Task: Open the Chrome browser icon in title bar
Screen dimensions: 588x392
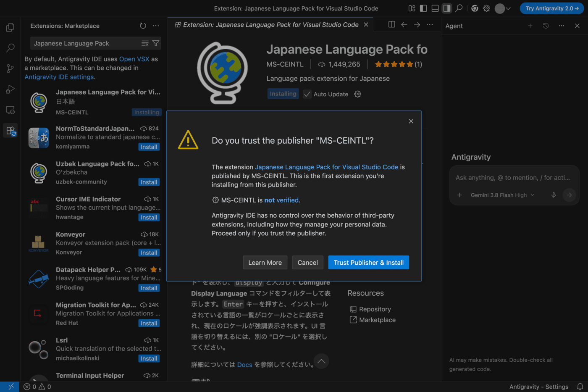Action: click(x=475, y=8)
